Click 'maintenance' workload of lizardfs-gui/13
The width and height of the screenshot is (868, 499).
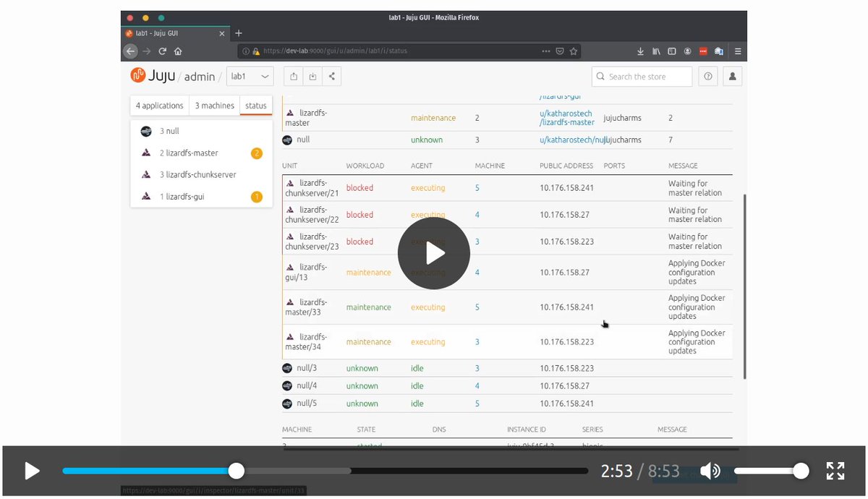click(x=368, y=273)
